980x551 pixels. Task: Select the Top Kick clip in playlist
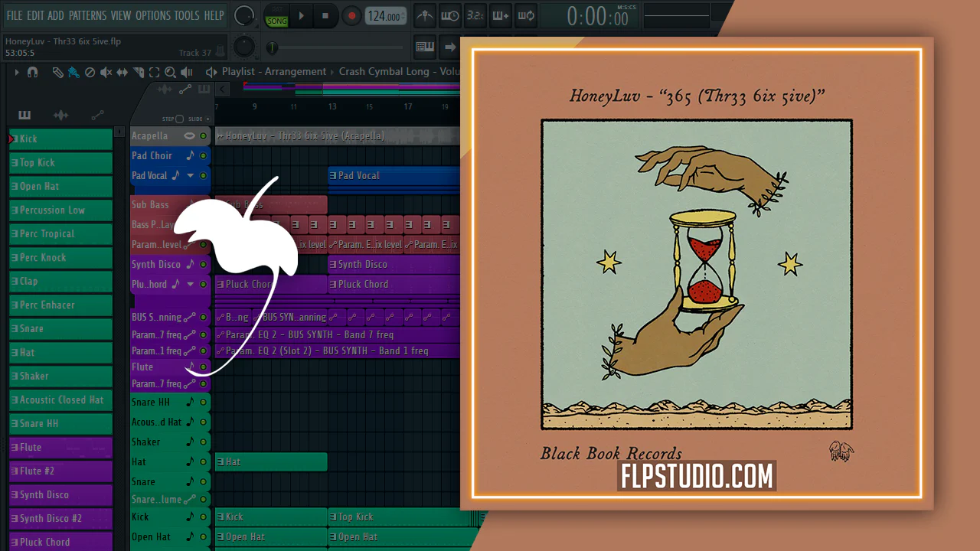click(x=399, y=517)
